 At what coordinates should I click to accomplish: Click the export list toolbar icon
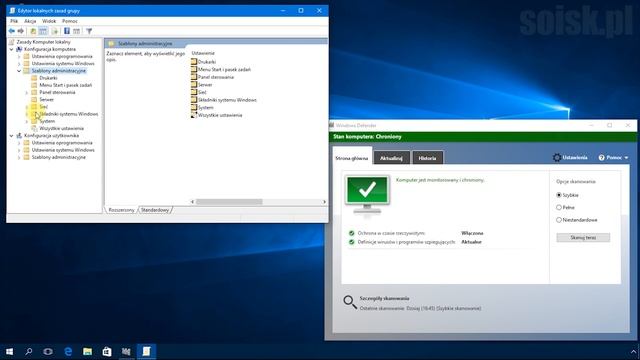pos(54,31)
